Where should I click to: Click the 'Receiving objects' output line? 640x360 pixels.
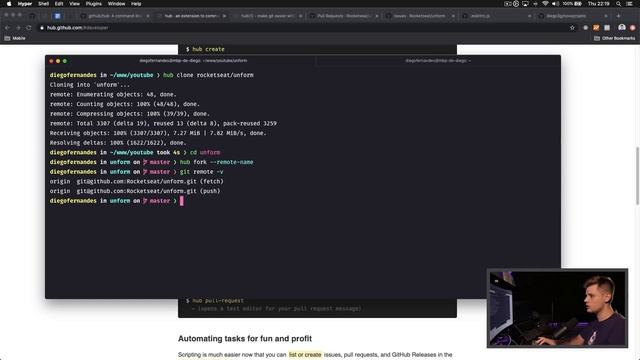coord(158,133)
